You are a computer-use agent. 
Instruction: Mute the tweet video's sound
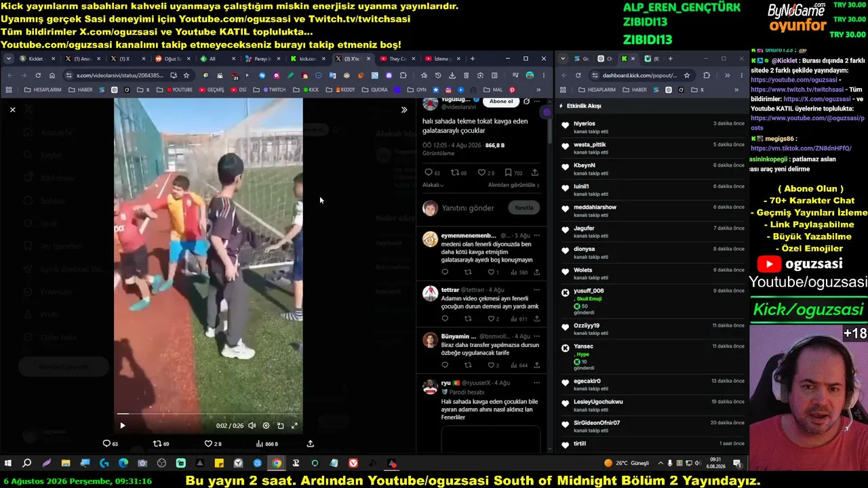(252, 426)
